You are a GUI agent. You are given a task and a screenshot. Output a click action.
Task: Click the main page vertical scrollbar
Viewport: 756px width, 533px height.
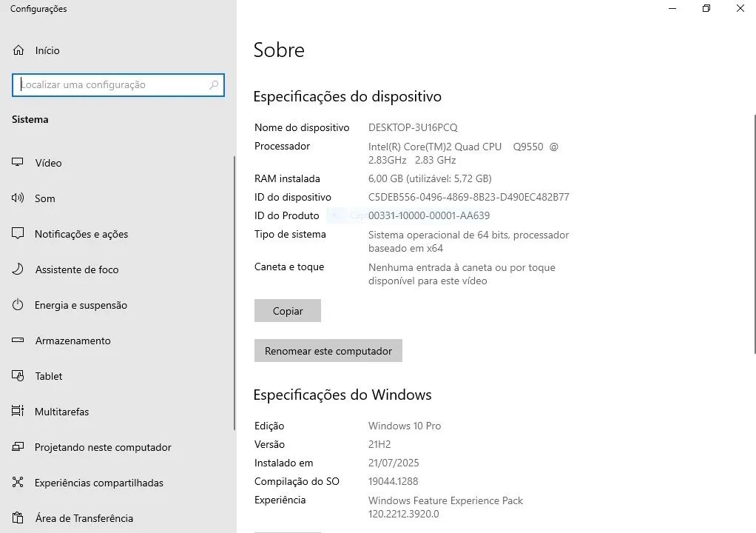coord(754,235)
